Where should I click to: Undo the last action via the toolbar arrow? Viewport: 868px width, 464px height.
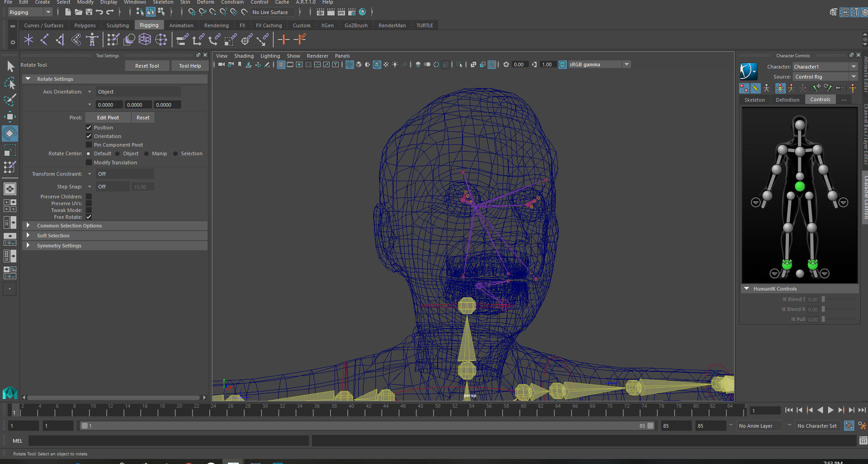(99, 12)
